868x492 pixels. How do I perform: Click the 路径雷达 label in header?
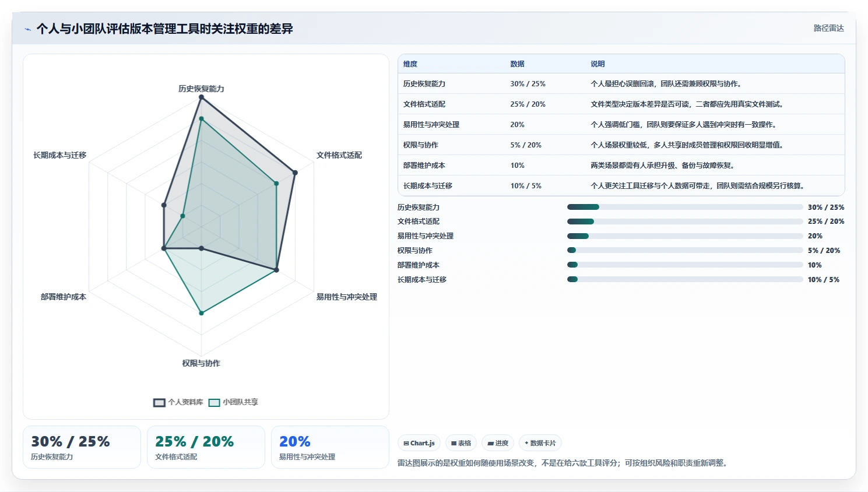point(828,28)
